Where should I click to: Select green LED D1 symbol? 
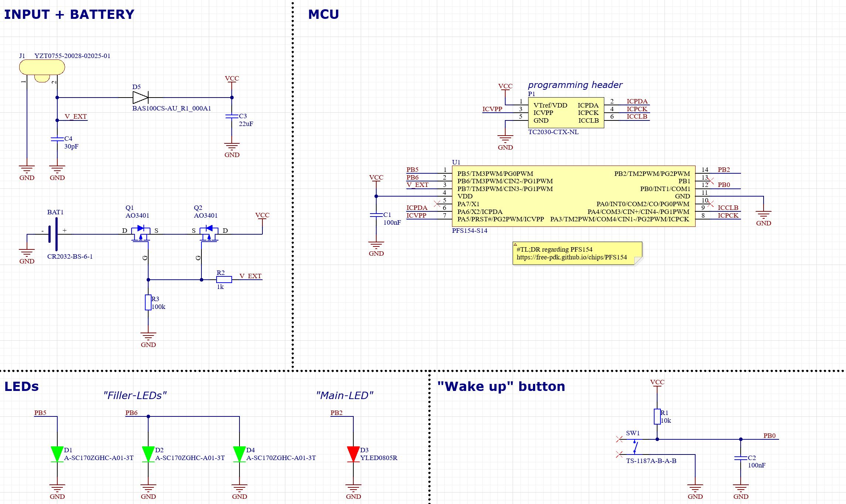[x=57, y=454]
